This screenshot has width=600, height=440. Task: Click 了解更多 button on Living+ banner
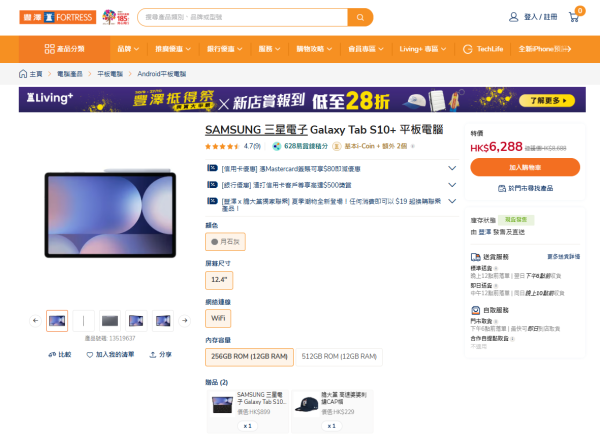(x=547, y=101)
